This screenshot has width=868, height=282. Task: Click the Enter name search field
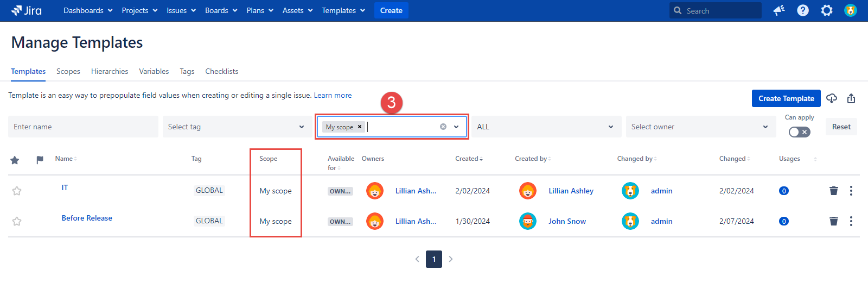83,127
